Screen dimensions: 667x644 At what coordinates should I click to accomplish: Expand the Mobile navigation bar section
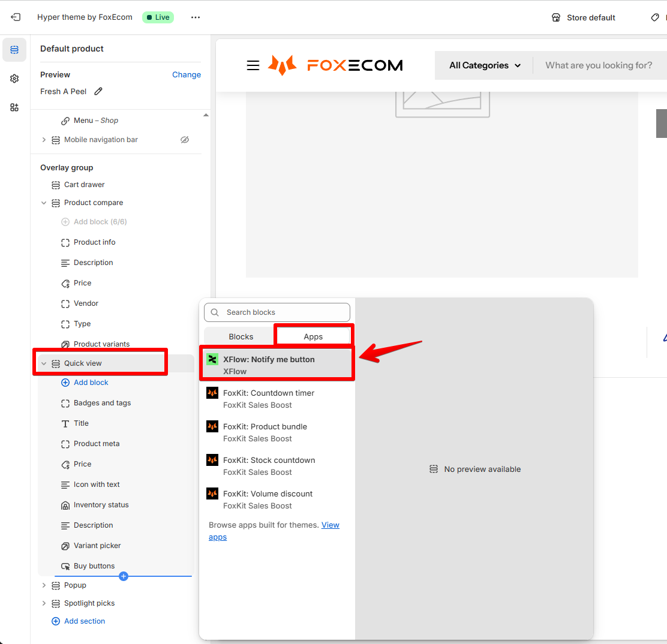coord(44,140)
